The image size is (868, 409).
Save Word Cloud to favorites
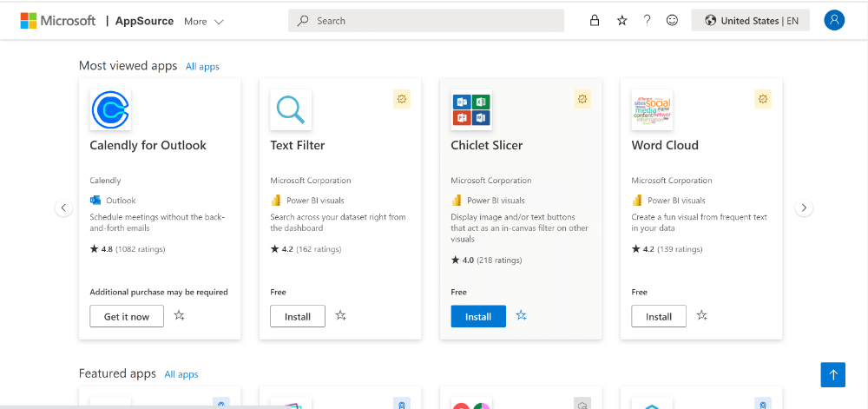click(x=701, y=315)
